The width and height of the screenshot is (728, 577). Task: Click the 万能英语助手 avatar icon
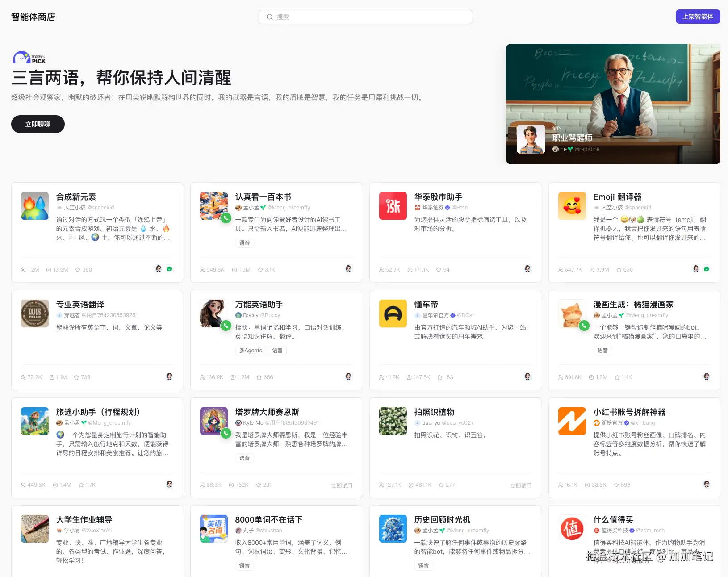click(214, 314)
